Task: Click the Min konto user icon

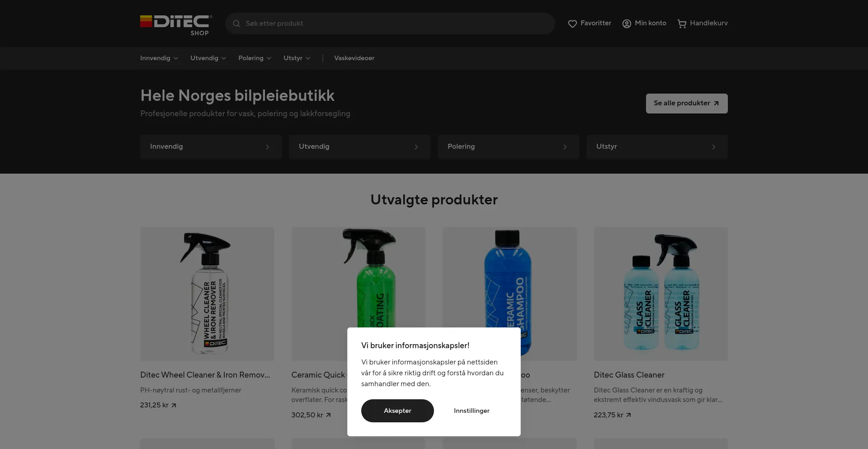Action: point(627,24)
